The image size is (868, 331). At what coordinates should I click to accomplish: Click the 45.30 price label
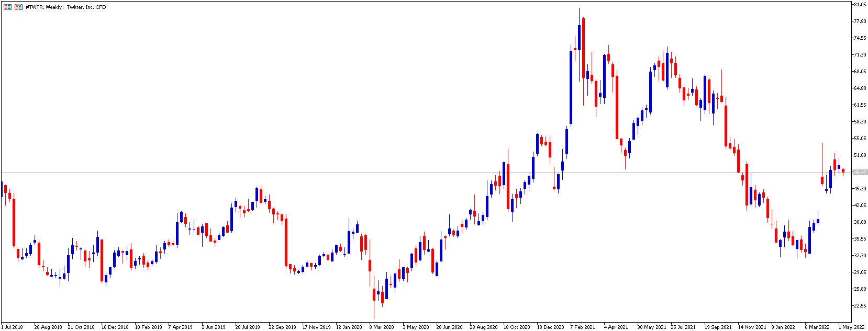(859, 189)
